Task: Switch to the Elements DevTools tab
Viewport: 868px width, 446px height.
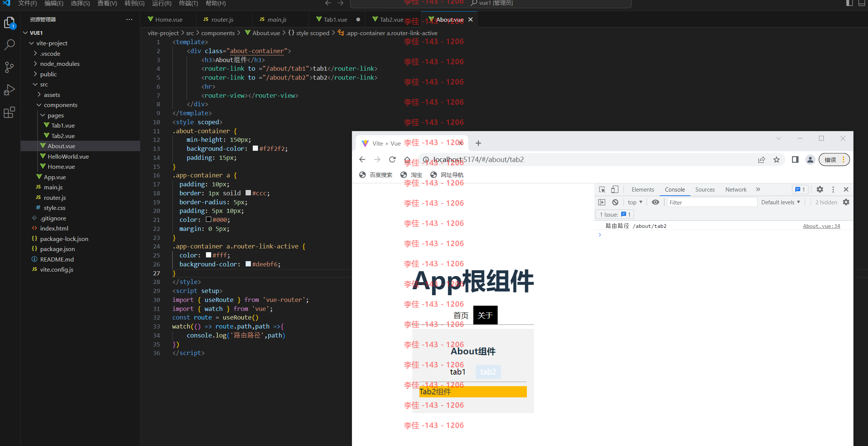Action: coord(643,190)
